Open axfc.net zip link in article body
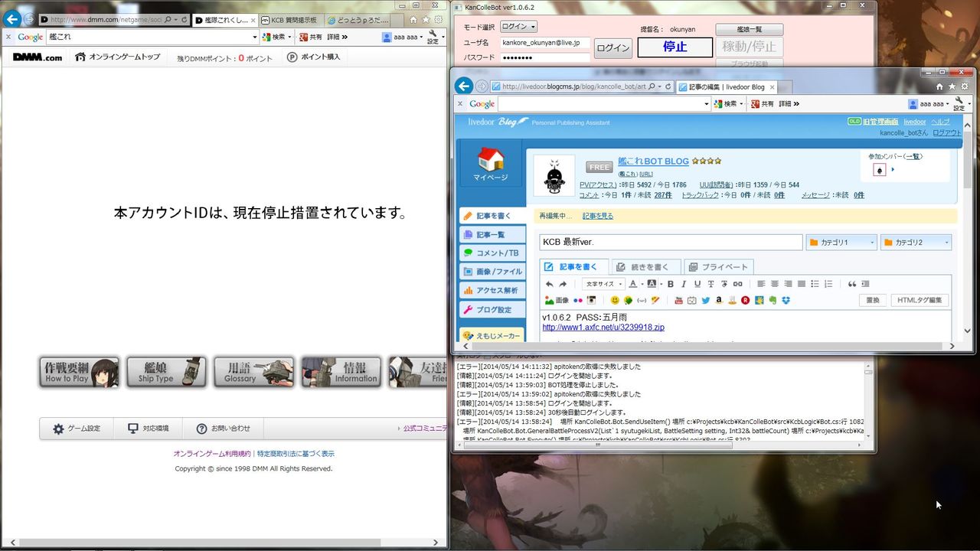The height and width of the screenshot is (551, 980). 603,328
